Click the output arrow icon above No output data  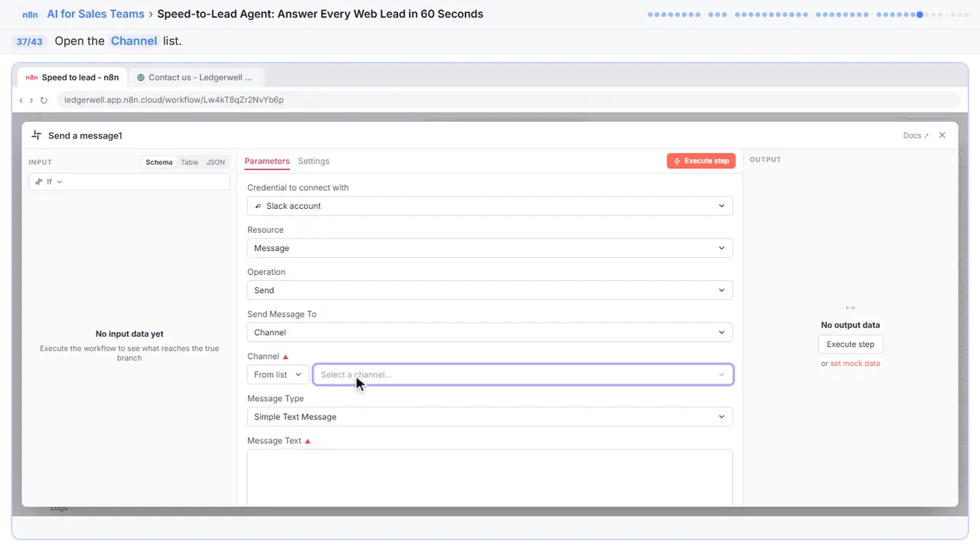click(850, 307)
